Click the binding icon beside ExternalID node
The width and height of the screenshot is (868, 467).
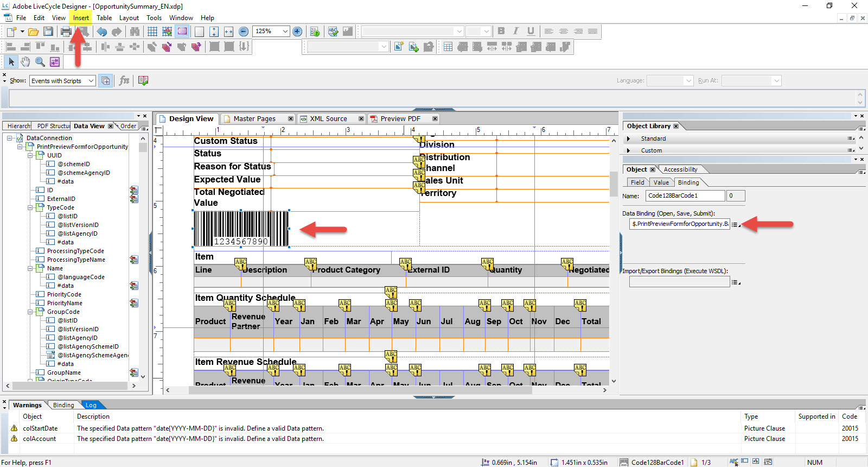[x=134, y=199]
